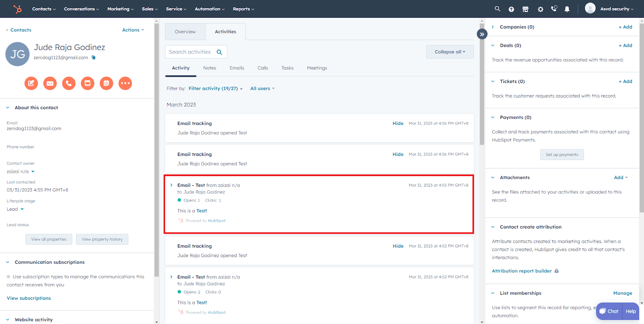
Task: Open the Contacts menu in navigation bar
Action: [44, 9]
